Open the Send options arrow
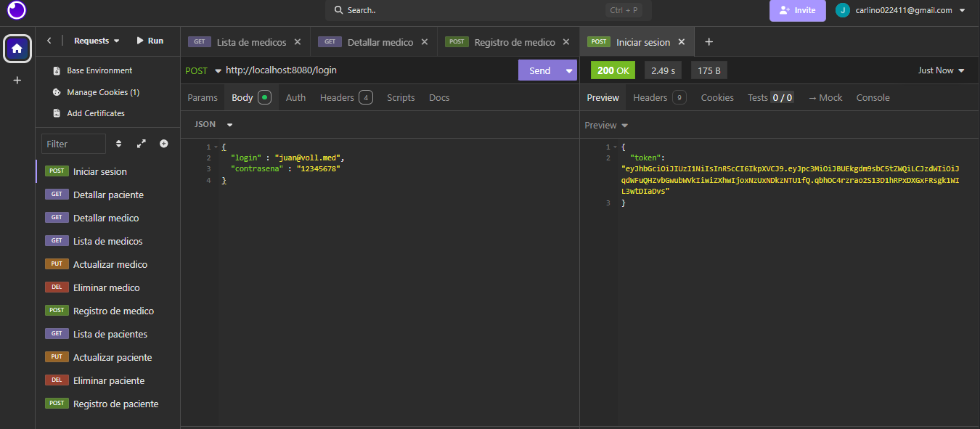This screenshot has height=429, width=980. coord(568,70)
